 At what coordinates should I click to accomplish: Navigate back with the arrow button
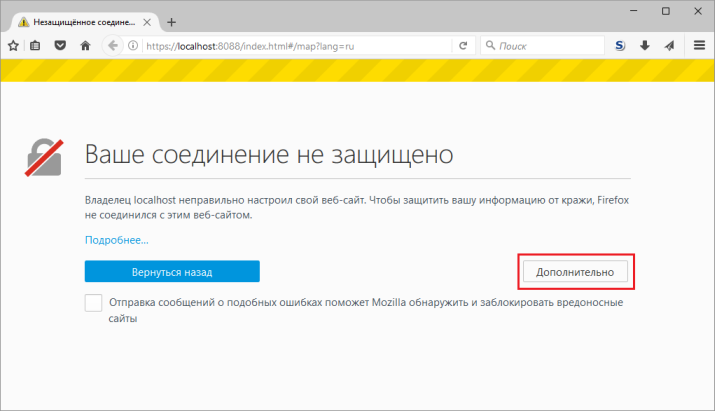pyautogui.click(x=113, y=46)
